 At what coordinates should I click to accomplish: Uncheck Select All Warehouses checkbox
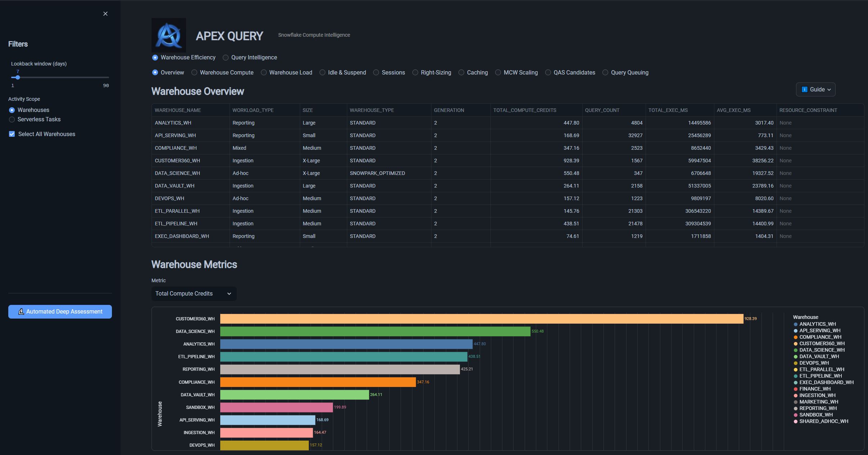12,134
